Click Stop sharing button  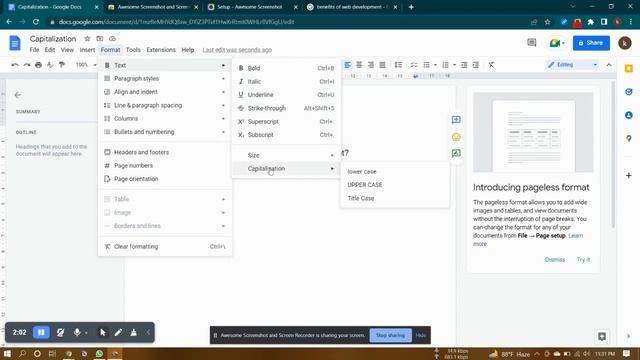click(390, 335)
